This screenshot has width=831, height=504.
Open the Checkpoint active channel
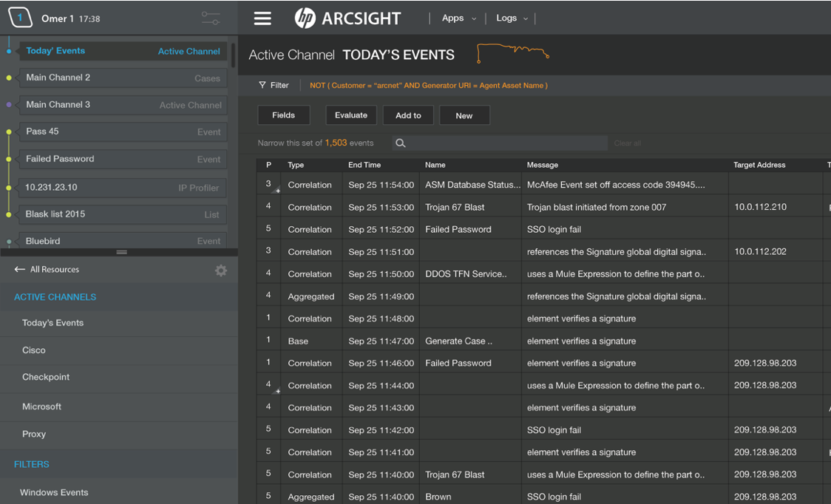119,378
